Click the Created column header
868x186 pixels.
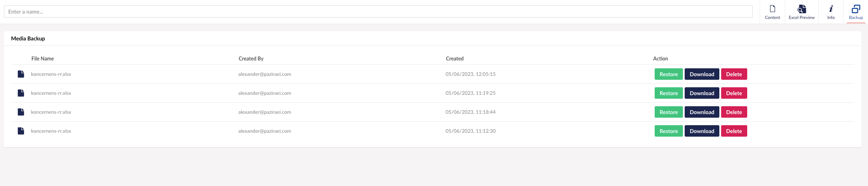pyautogui.click(x=455, y=59)
